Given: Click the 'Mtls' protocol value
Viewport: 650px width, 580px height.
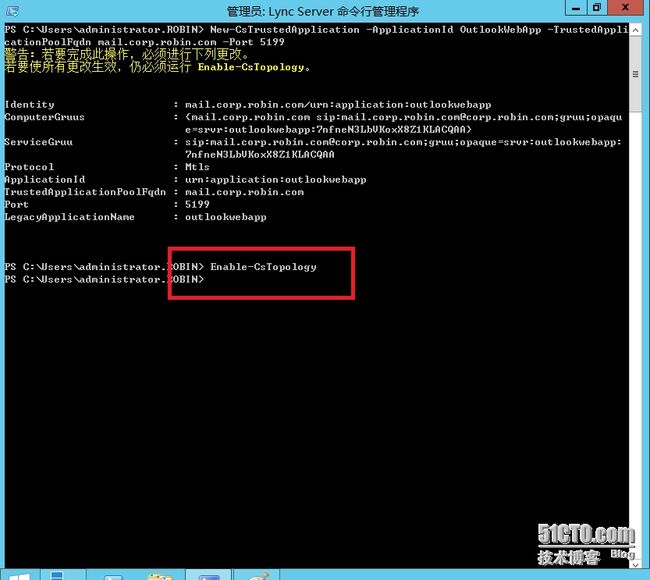Looking at the screenshot, I should (x=197, y=167).
